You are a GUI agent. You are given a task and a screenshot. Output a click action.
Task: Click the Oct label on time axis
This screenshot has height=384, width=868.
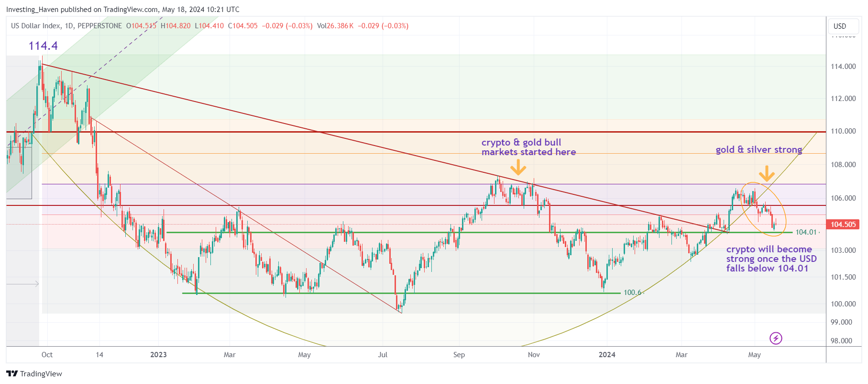(x=47, y=355)
